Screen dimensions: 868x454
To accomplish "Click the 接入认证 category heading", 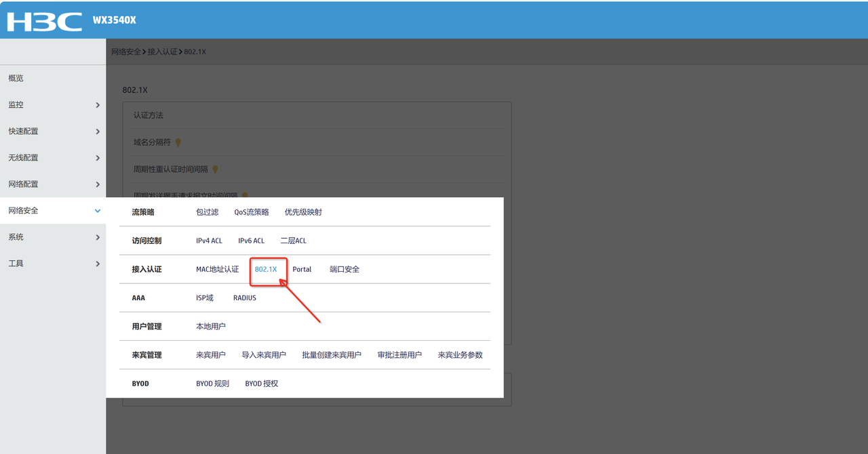I will (146, 269).
